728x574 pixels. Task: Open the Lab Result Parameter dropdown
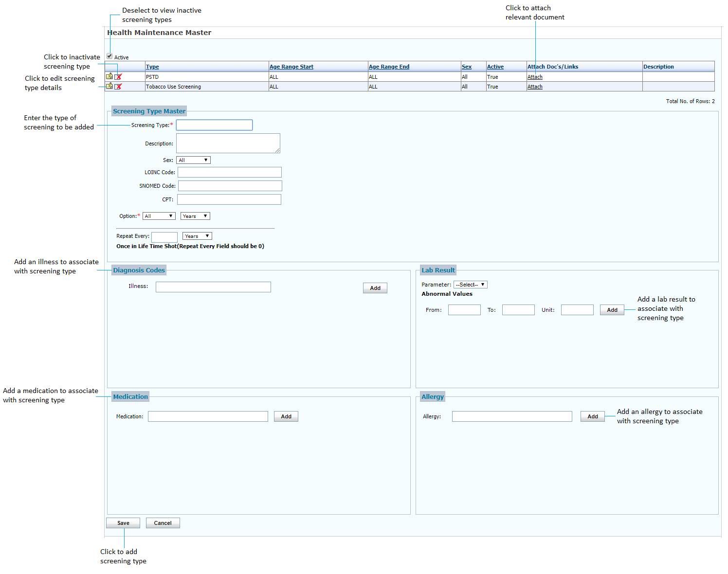coord(471,285)
